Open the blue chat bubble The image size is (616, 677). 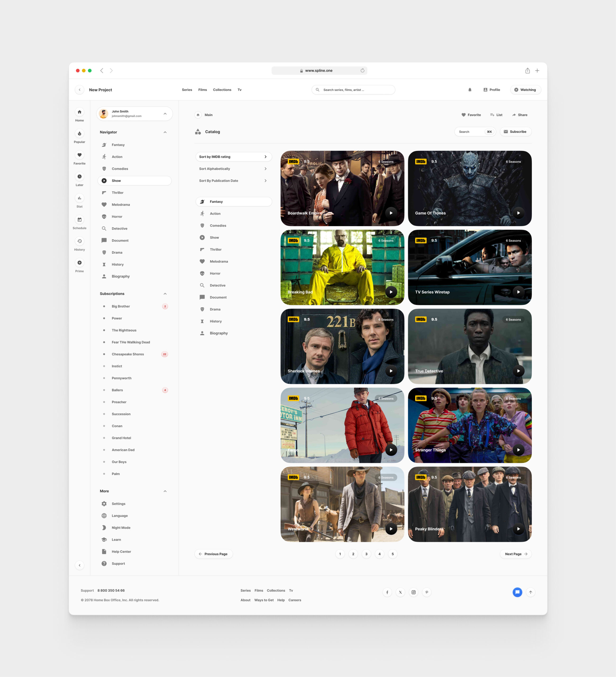[x=517, y=592]
